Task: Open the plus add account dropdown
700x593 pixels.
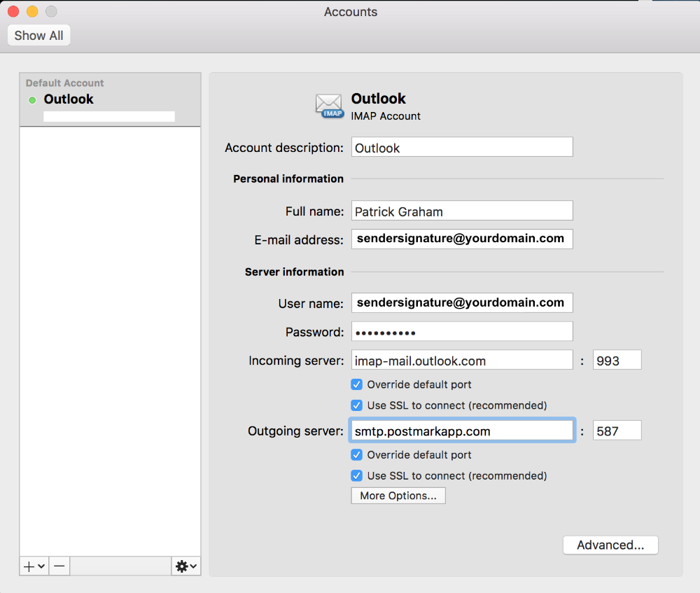Action: pyautogui.click(x=34, y=566)
